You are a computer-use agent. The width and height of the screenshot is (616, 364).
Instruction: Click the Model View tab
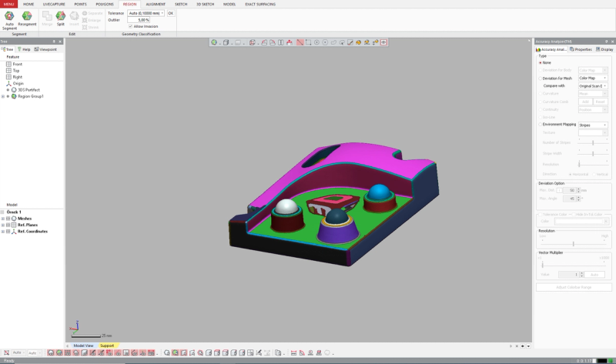[83, 346]
